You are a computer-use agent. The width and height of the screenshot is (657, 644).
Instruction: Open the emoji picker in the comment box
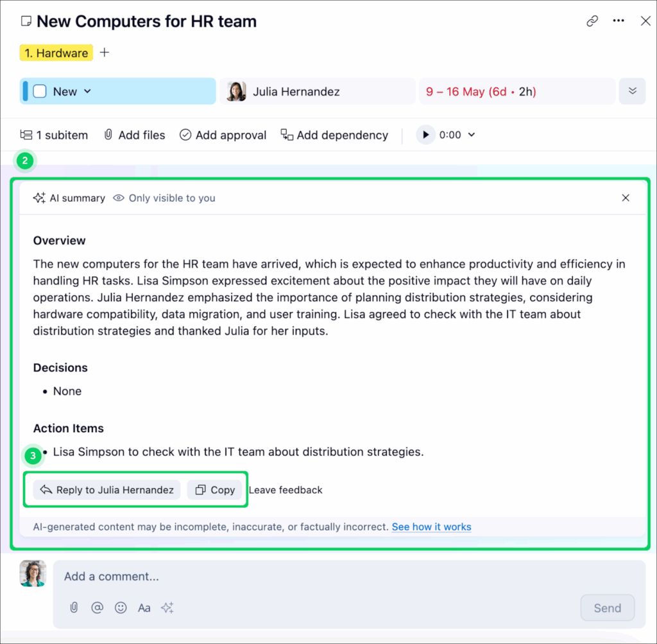(x=121, y=607)
